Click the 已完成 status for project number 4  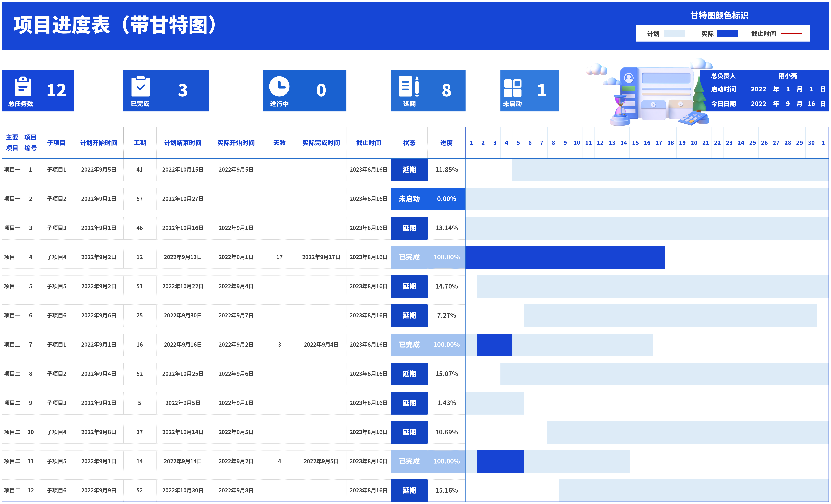[x=409, y=257]
